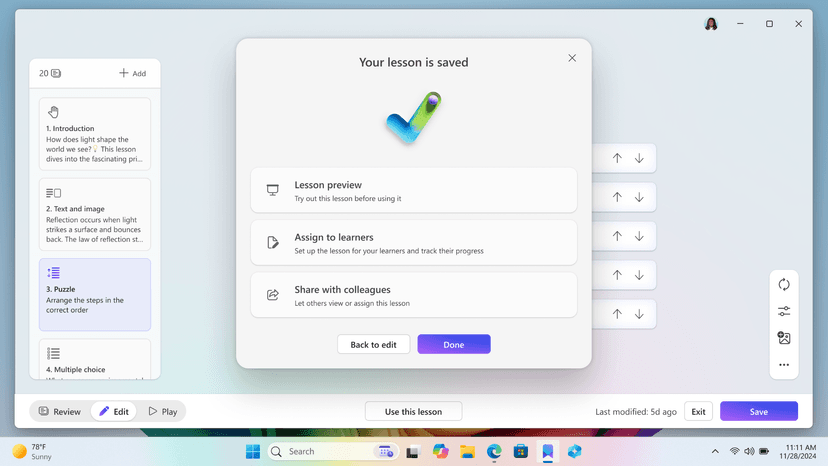
Task: Switch to Play mode
Action: click(163, 412)
